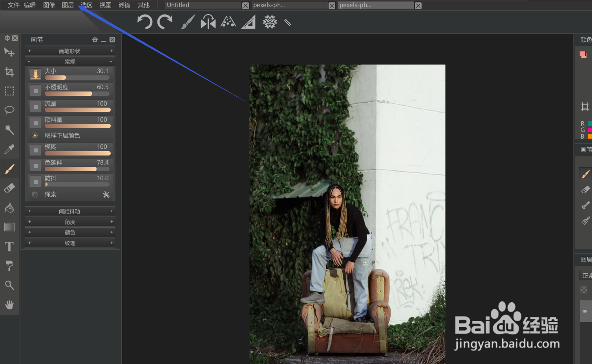Image resolution: width=592 pixels, height=364 pixels.
Task: Toggle the pen pressure button for 大小
Action: click(x=35, y=74)
